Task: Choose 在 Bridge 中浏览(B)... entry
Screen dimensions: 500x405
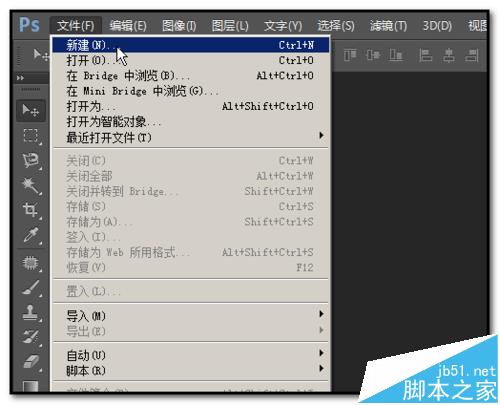Action: click(x=191, y=76)
